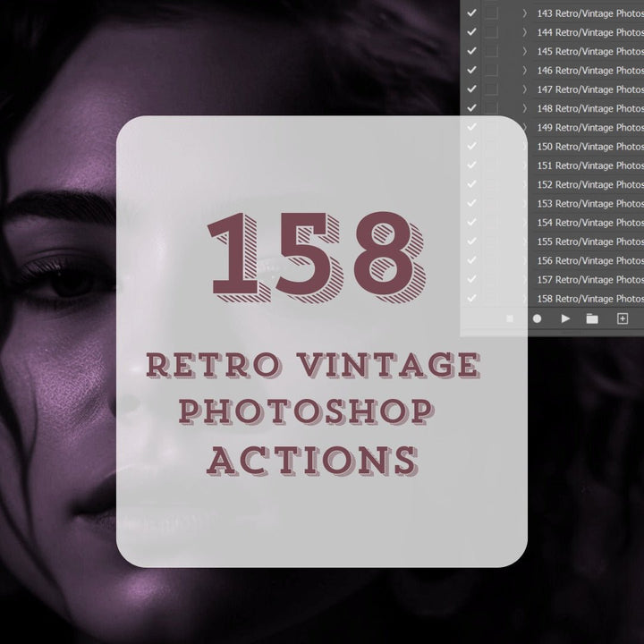Select the '149 Retro/Vintage Photos' action row
This screenshot has width=644, height=644.
(589, 127)
